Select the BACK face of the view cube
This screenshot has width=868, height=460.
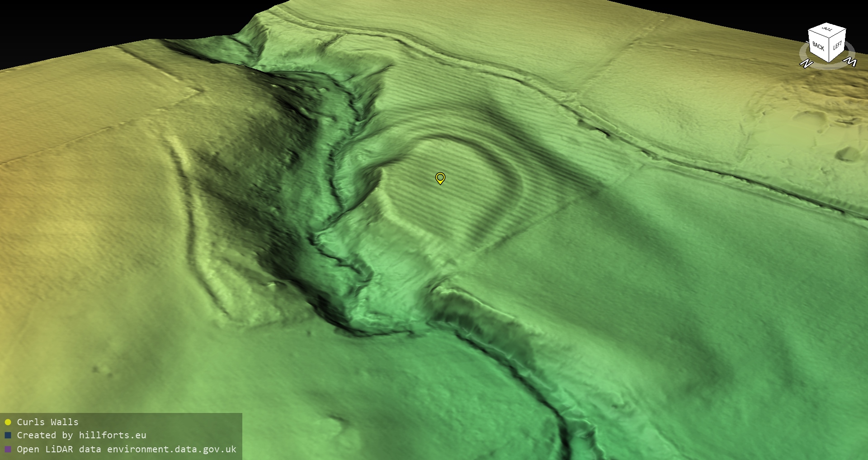point(818,46)
